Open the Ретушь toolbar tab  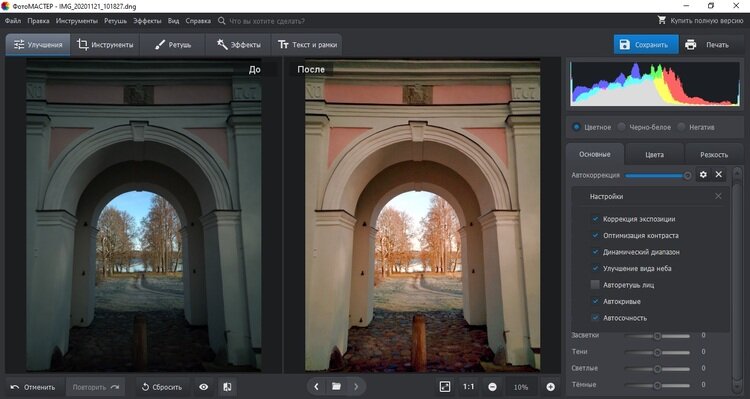pos(173,44)
